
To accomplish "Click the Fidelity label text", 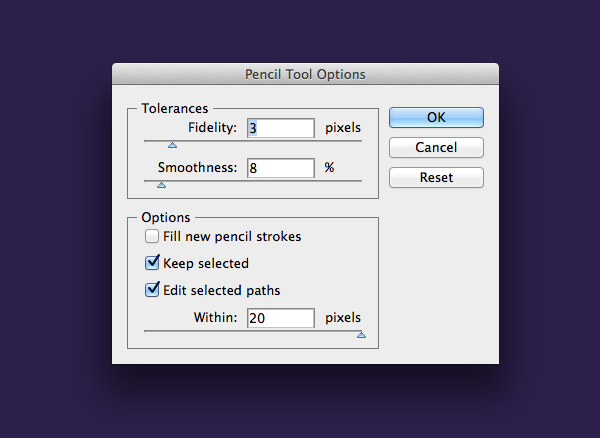I will pos(212,128).
